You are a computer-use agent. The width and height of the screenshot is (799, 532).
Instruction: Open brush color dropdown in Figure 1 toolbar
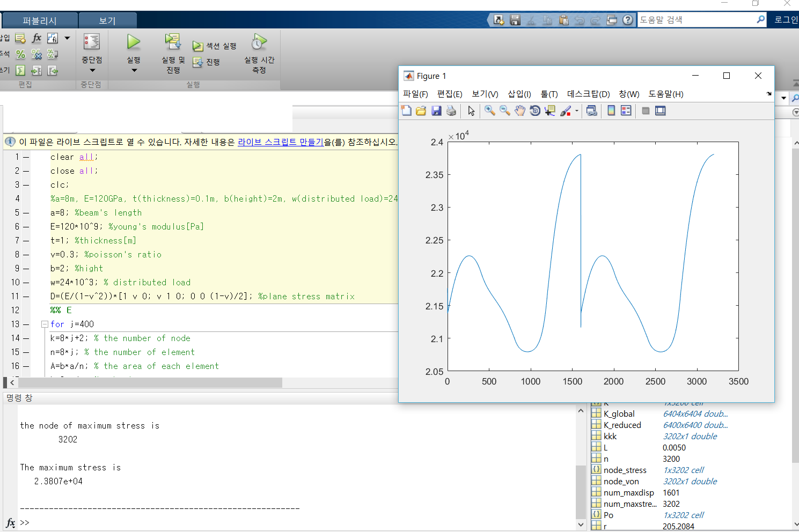pyautogui.click(x=577, y=110)
